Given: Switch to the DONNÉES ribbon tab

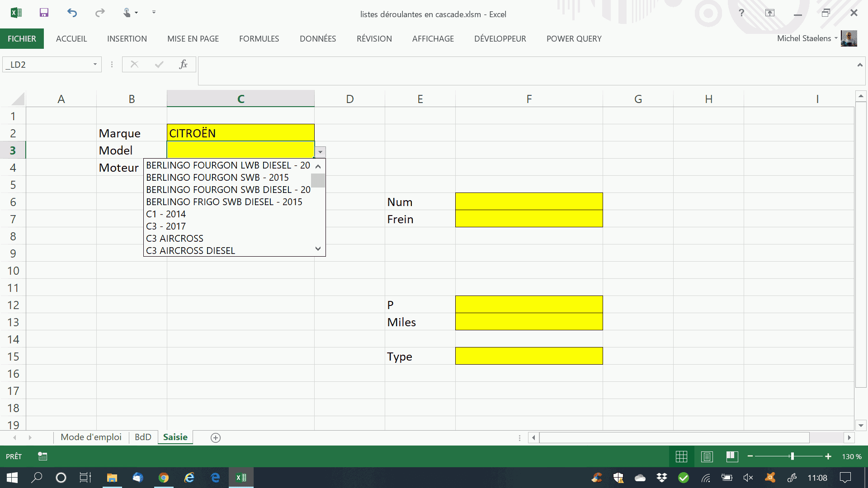Looking at the screenshot, I should pyautogui.click(x=318, y=38).
